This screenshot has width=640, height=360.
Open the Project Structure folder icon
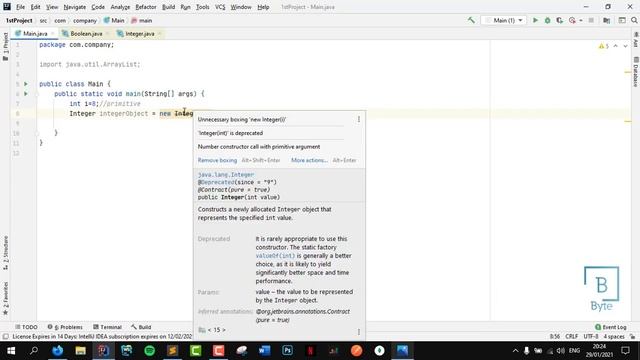(607, 20)
